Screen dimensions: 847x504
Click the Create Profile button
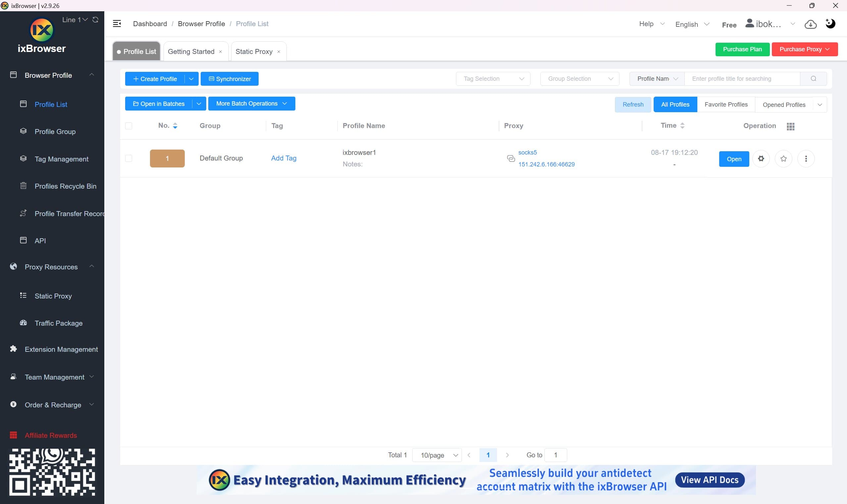click(x=155, y=79)
